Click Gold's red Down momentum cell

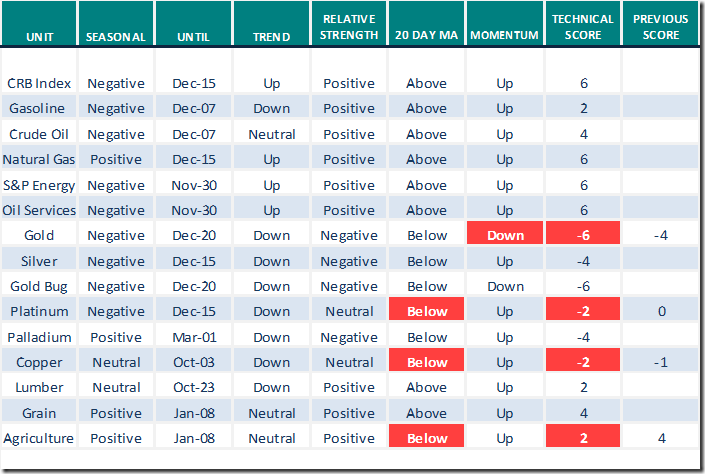coord(505,236)
